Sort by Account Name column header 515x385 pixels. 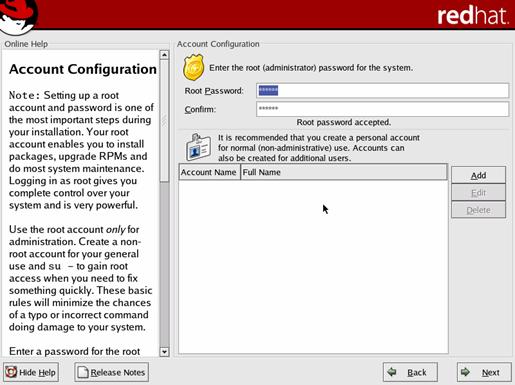pyautogui.click(x=209, y=172)
